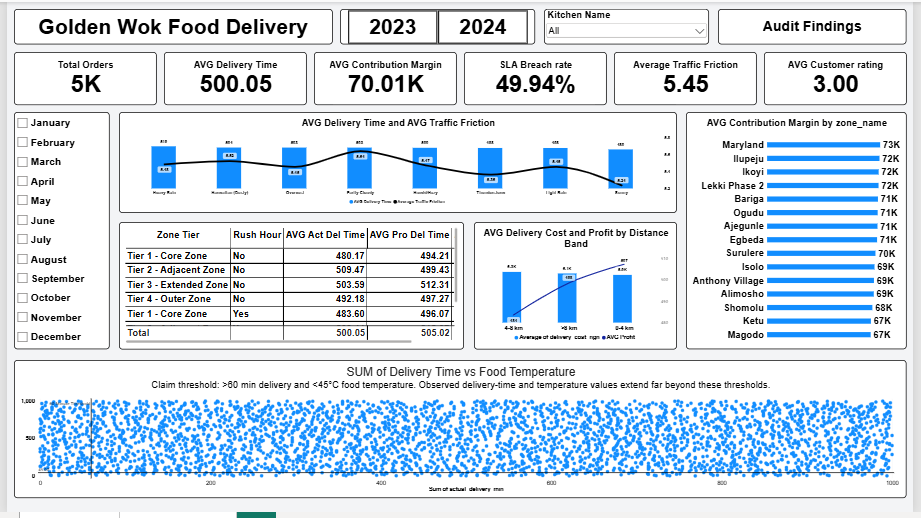Screen dimensions: 921x518
Task: Select the Tier 4 - Outer Zone row
Action: 288,299
